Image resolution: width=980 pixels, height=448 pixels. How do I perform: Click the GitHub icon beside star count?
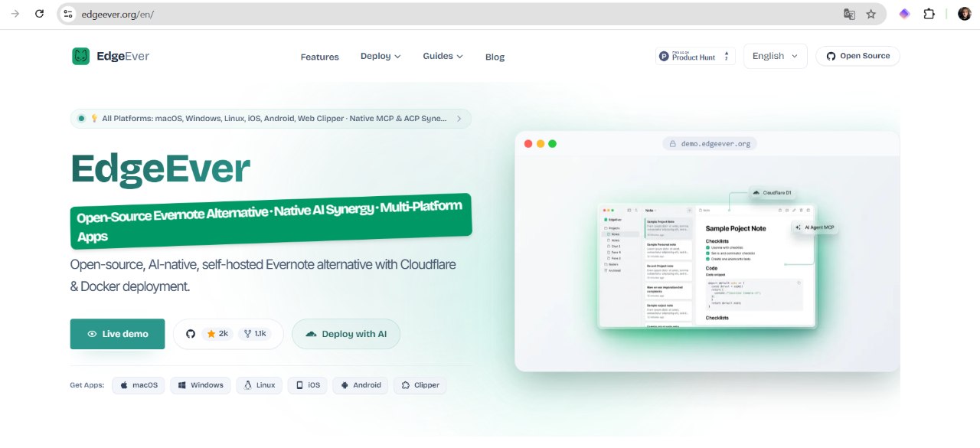pyautogui.click(x=191, y=334)
